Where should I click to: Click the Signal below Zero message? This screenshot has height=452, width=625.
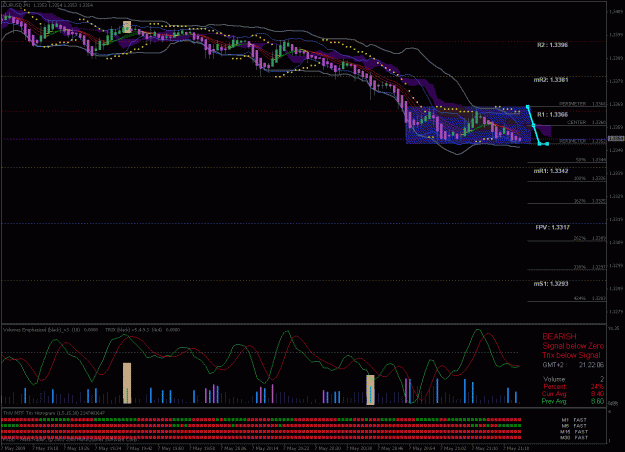pos(573,346)
